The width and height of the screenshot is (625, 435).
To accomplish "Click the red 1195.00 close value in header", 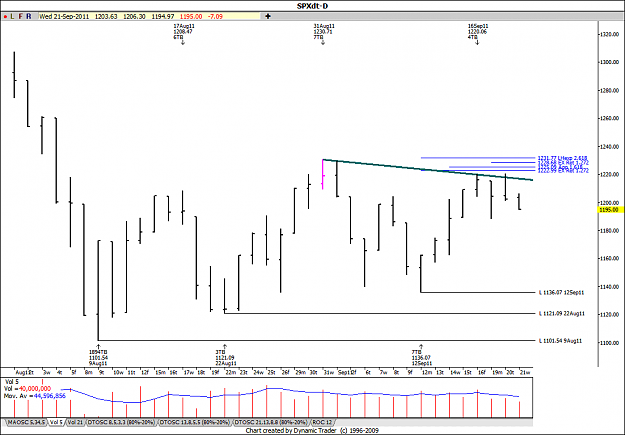I will tap(191, 17).
